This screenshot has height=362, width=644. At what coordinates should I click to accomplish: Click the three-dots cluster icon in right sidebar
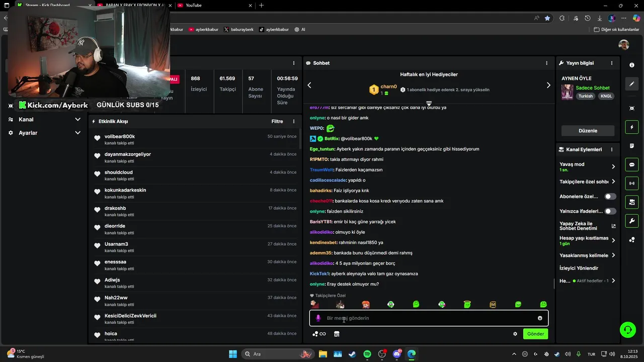pos(632,240)
